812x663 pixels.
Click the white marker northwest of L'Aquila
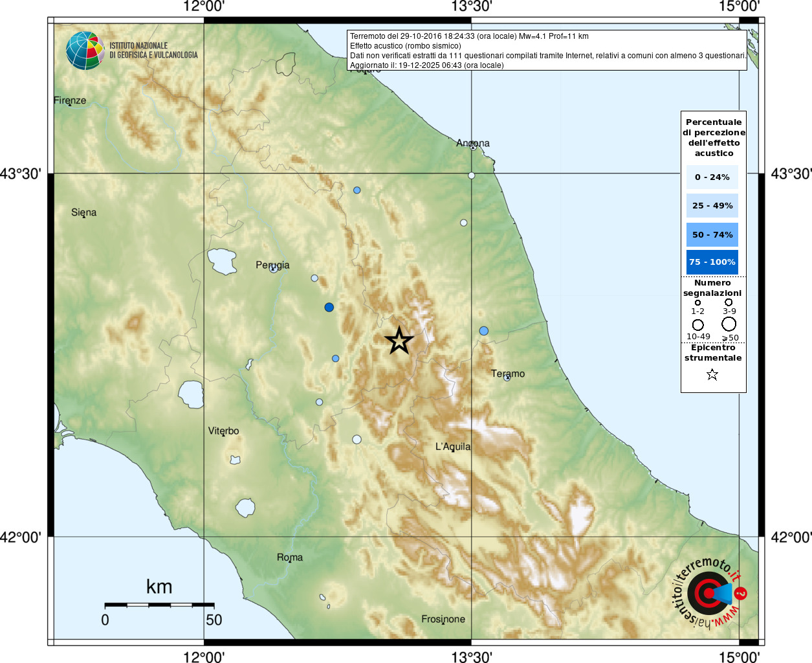[x=357, y=440]
